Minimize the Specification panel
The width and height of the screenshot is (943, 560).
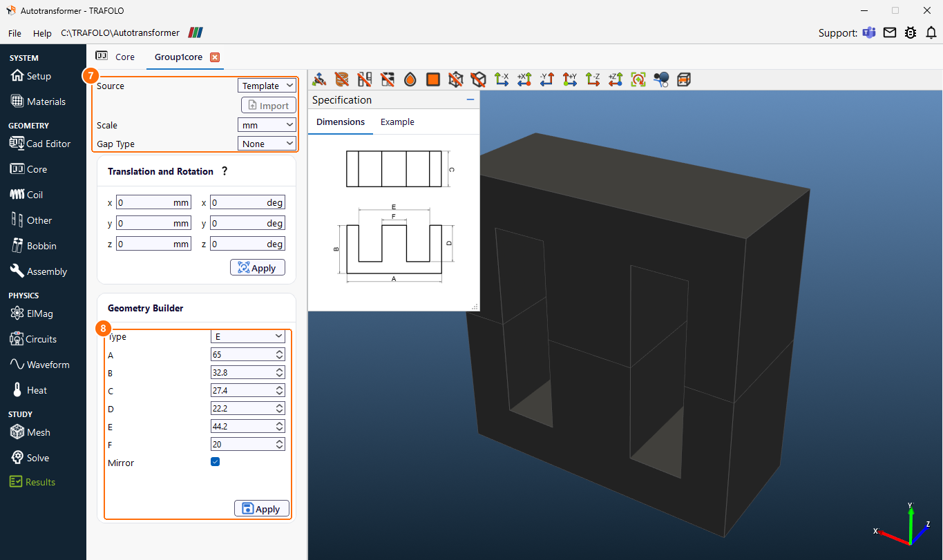pyautogui.click(x=470, y=100)
